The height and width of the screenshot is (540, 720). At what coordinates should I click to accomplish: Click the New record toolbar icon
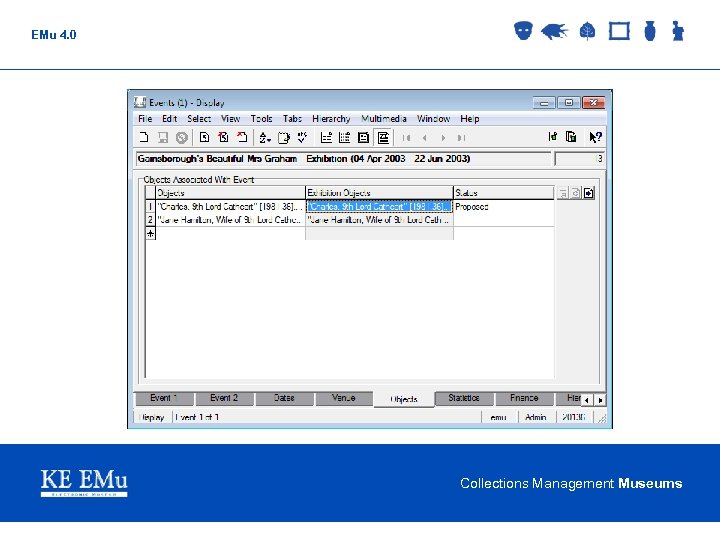coord(144,137)
